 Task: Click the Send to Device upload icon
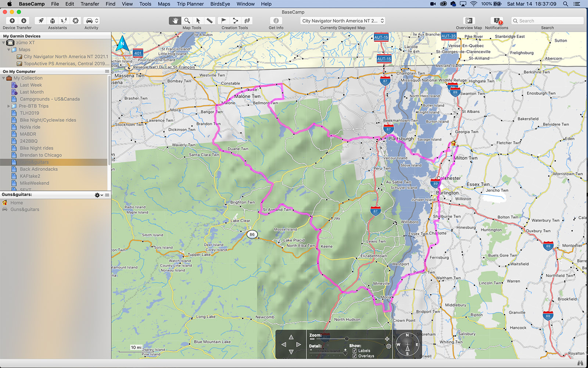point(12,21)
